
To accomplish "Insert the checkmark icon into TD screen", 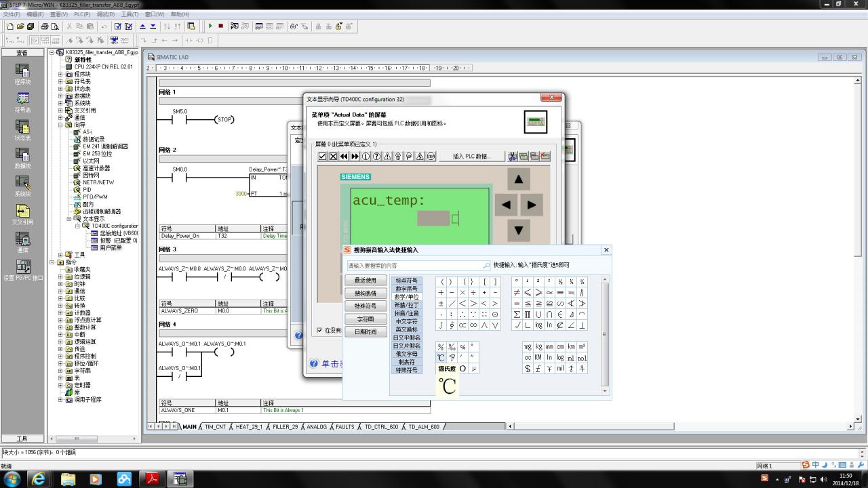I will pos(323,156).
